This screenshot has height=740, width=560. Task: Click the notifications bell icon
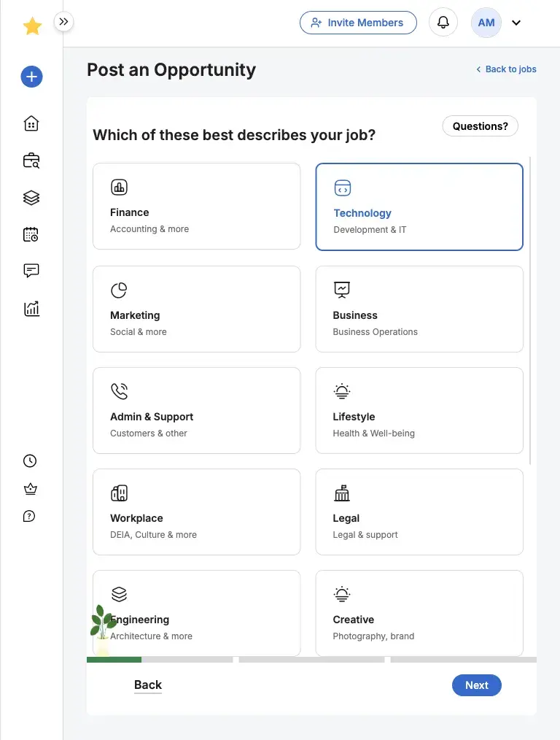(443, 23)
